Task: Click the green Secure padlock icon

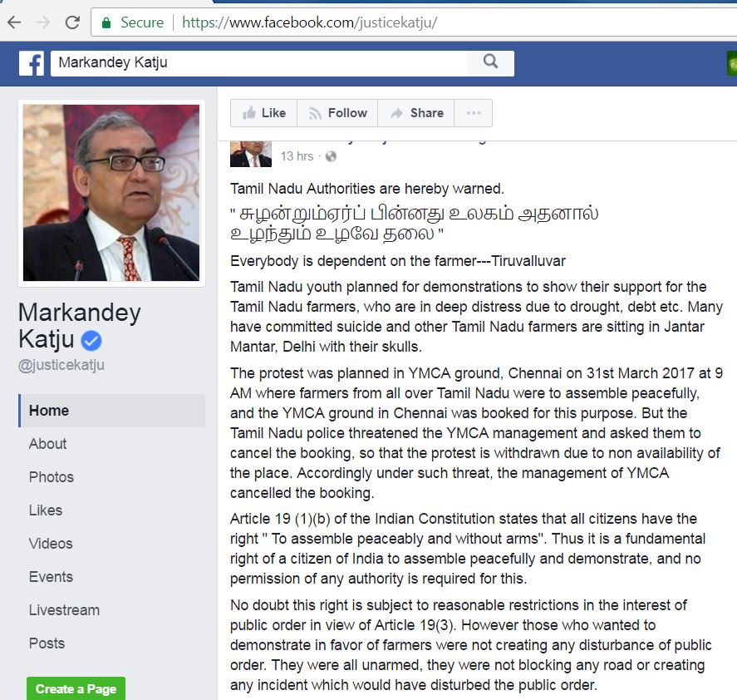Action: pyautogui.click(x=106, y=22)
